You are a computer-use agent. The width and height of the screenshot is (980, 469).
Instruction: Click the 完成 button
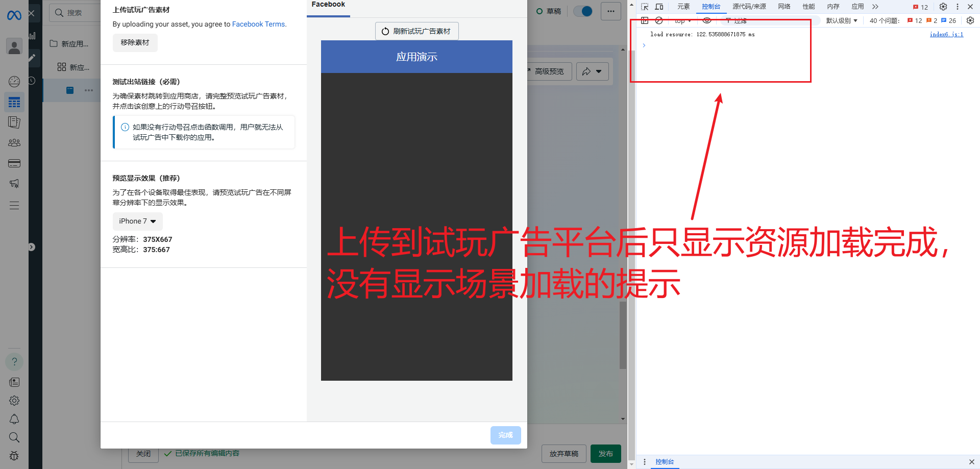506,435
